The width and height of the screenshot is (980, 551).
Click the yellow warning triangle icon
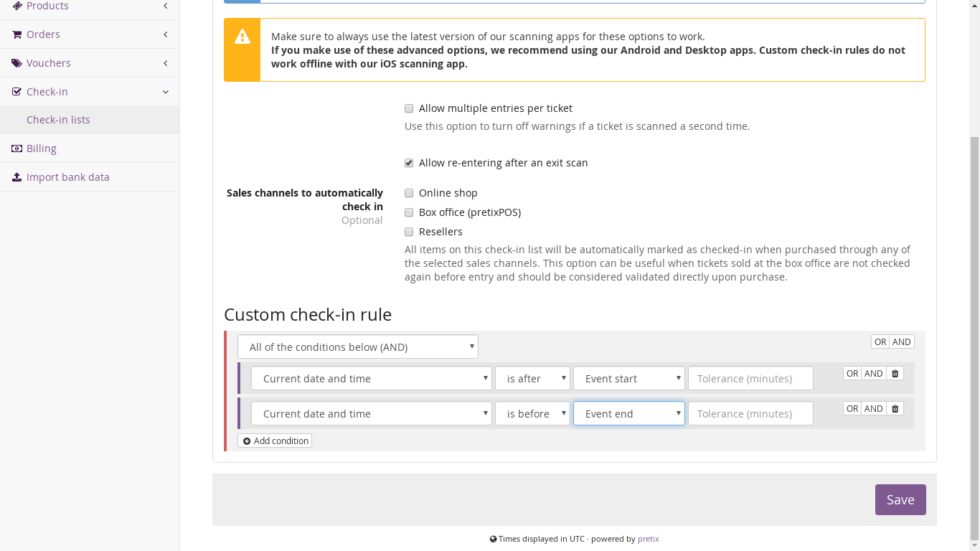[242, 37]
